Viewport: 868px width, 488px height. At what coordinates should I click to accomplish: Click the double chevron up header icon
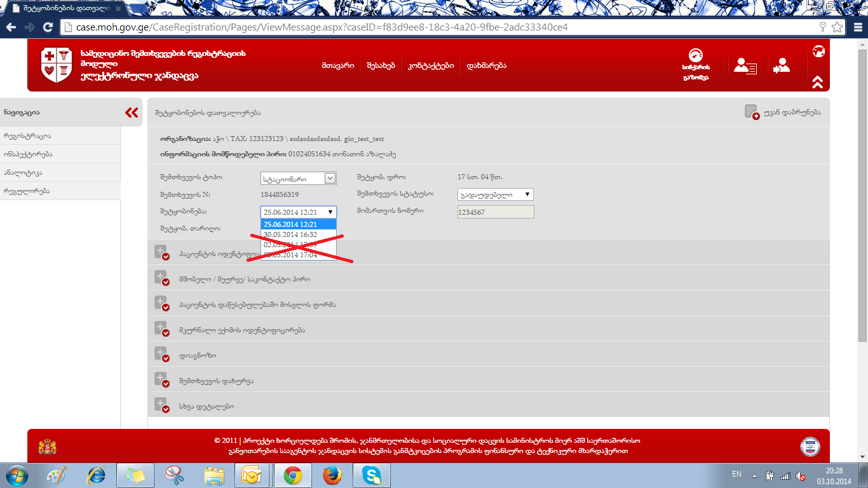pyautogui.click(x=818, y=82)
